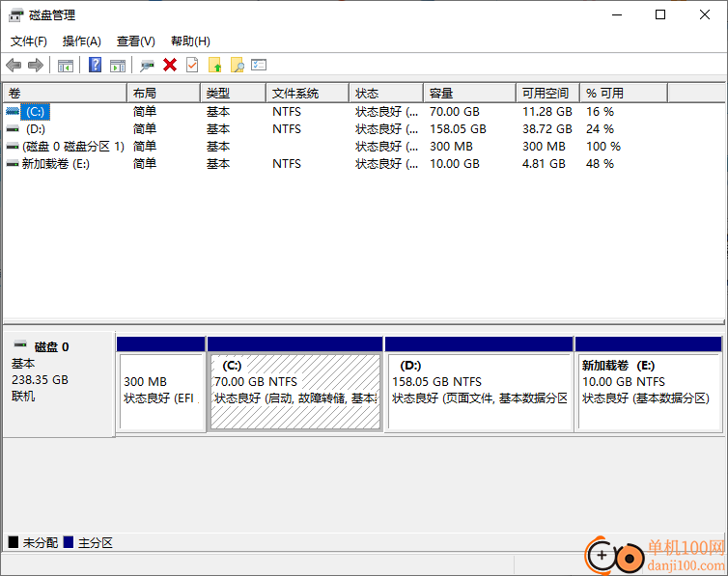Click the 主分区 legend label
This screenshot has height=576, width=728.
pos(96,542)
